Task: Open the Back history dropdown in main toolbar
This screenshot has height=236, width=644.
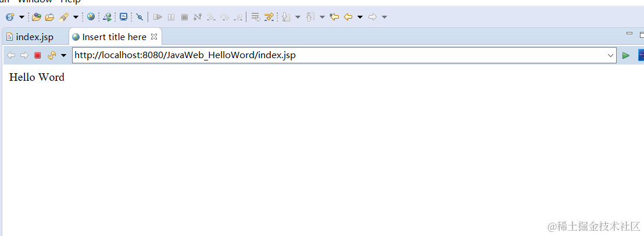Action: [x=360, y=17]
